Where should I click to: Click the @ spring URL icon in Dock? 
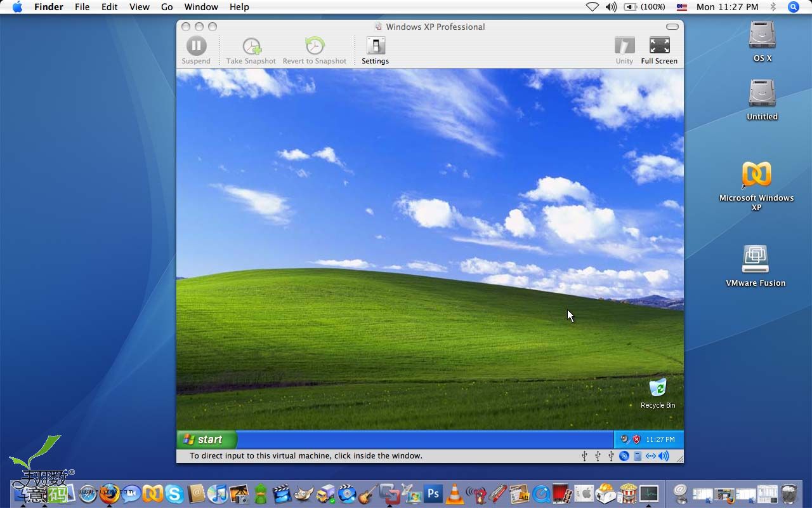[680, 493]
